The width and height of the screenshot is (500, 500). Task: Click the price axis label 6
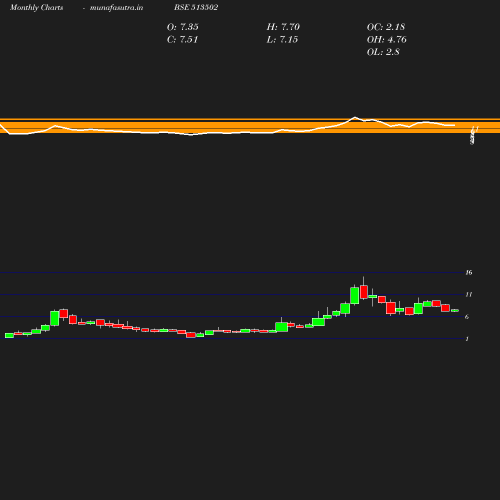click(x=467, y=317)
